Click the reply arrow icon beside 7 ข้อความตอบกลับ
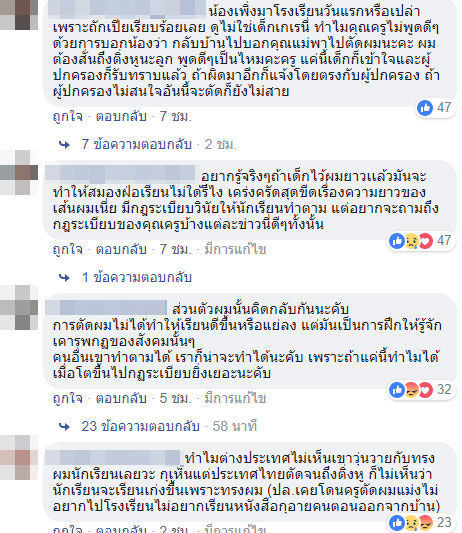The width and height of the screenshot is (462, 533). (64, 145)
